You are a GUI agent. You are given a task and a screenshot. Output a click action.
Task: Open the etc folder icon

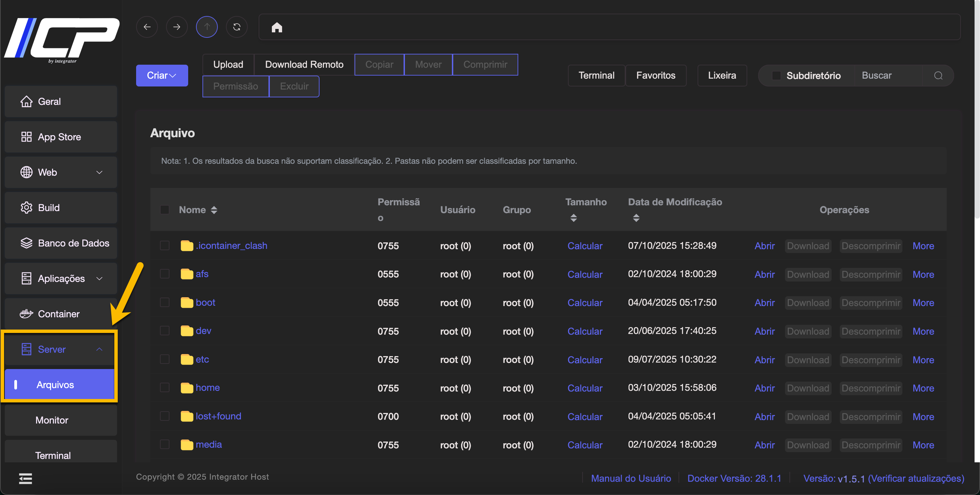186,359
